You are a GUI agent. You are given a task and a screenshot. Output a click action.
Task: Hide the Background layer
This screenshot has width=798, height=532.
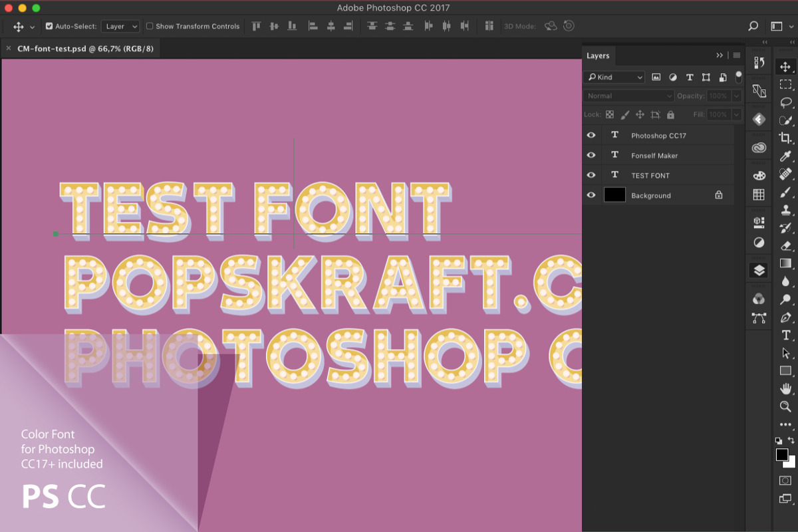(591, 195)
